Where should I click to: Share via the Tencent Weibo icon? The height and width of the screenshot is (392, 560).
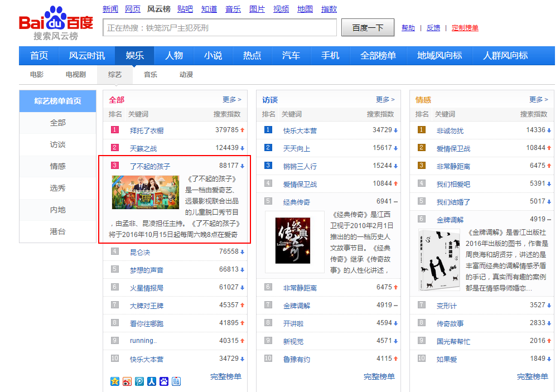(139, 381)
